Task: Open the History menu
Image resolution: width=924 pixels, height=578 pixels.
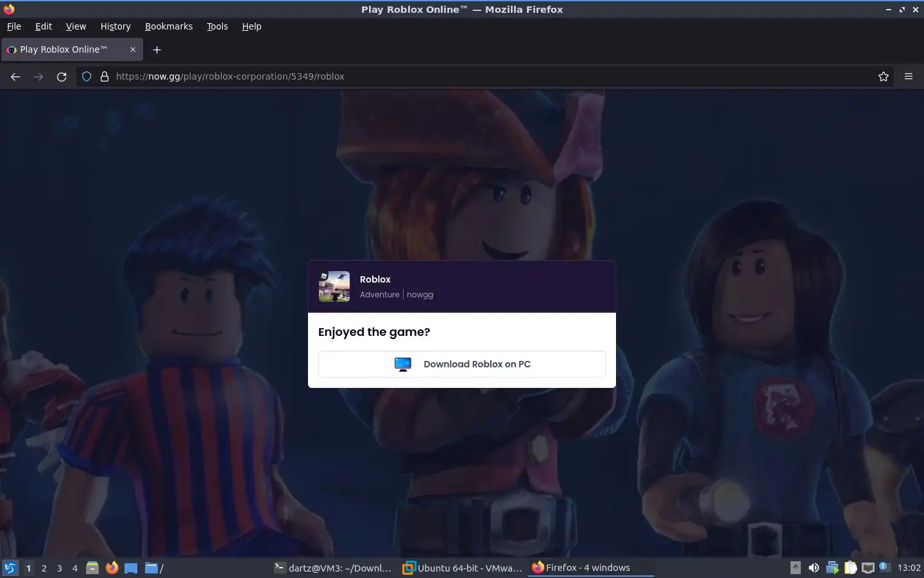Action: click(116, 26)
